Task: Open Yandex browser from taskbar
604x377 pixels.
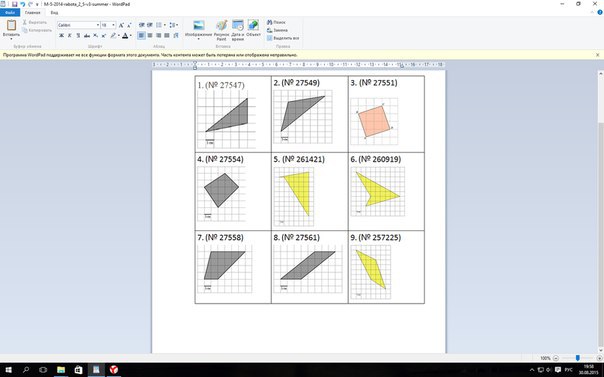Action: (114, 370)
